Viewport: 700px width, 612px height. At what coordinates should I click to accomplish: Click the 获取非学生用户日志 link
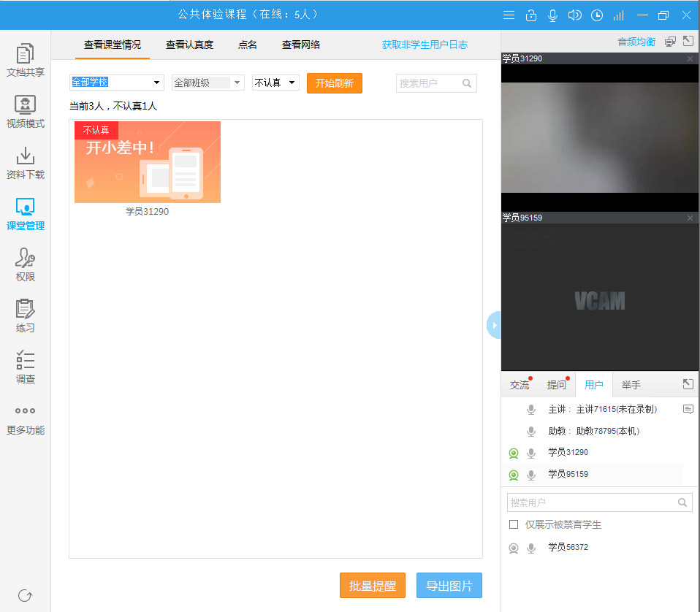coord(425,45)
